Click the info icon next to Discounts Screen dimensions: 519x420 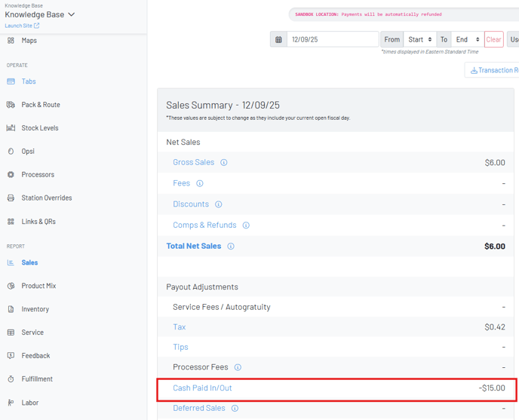(x=219, y=204)
